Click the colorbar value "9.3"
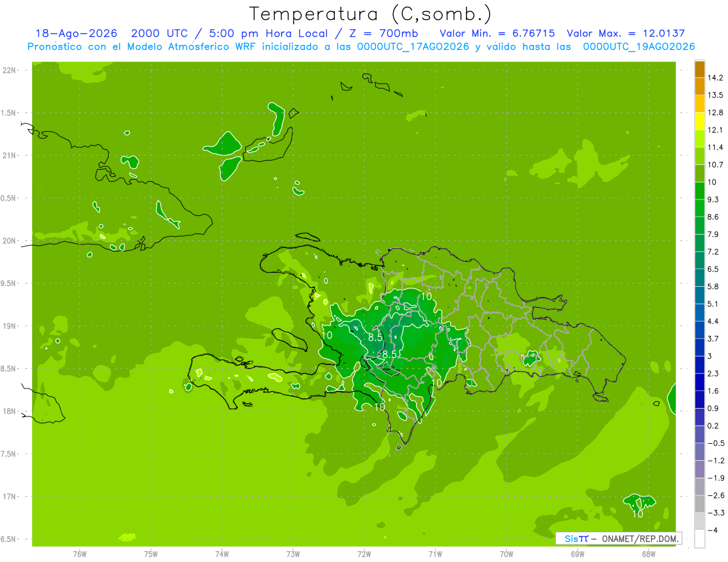The image size is (728, 562). tap(714, 199)
